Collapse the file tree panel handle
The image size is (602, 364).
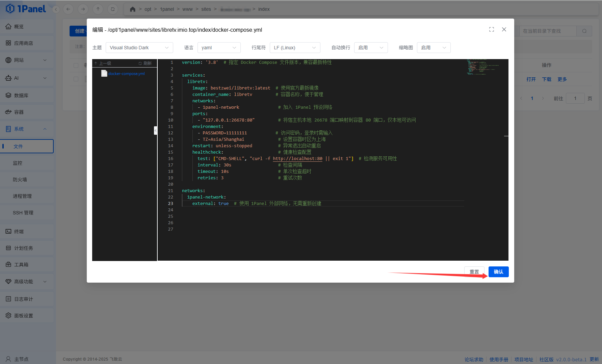pyautogui.click(x=156, y=130)
